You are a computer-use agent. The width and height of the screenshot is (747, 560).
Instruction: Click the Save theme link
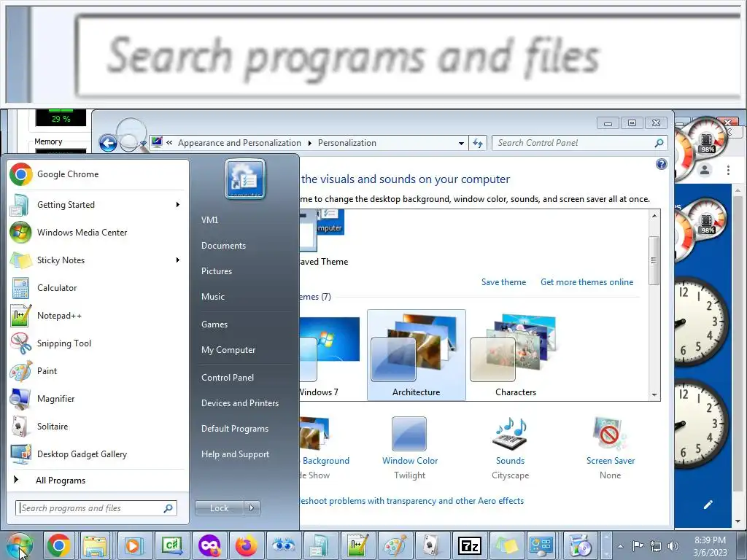(x=503, y=282)
